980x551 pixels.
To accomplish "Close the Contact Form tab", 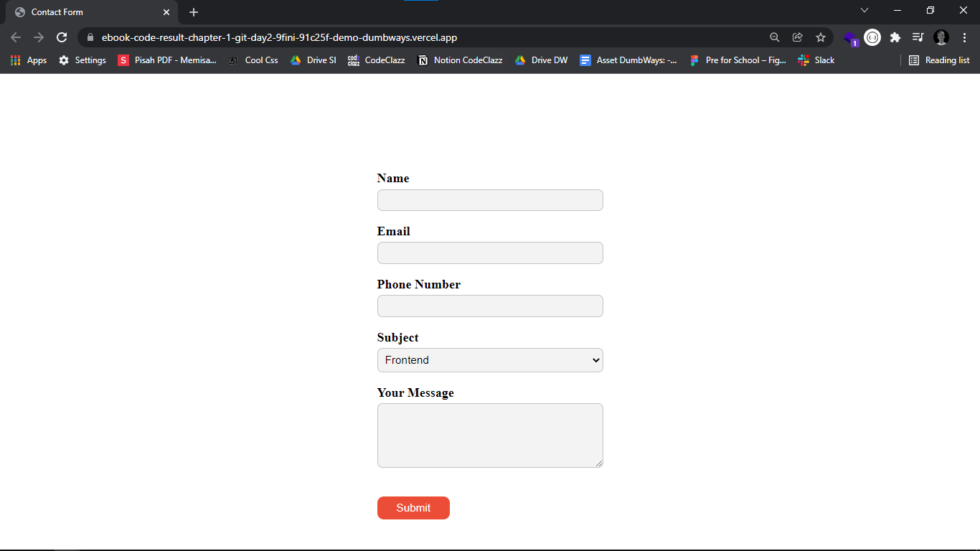I will pos(166,12).
